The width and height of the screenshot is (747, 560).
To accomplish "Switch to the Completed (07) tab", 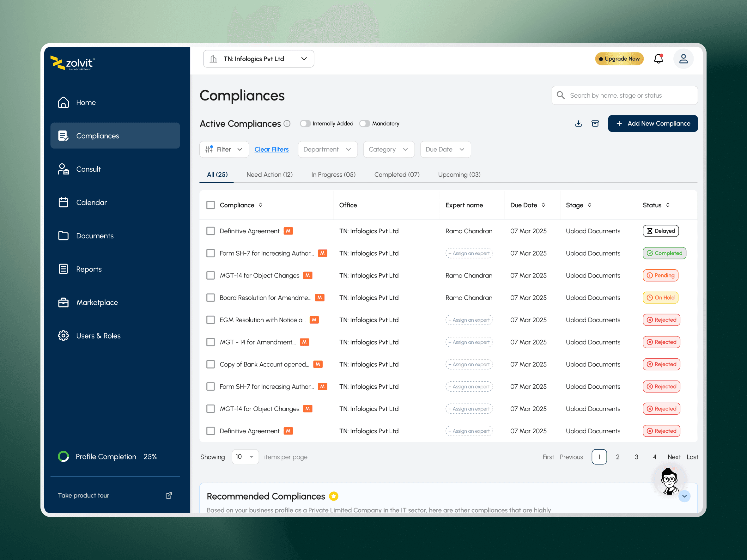I will coord(397,175).
